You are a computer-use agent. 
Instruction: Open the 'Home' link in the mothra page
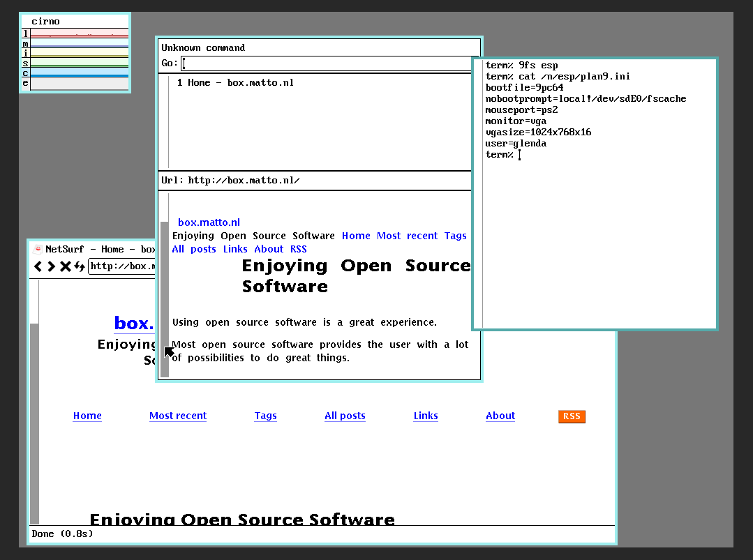tap(356, 236)
